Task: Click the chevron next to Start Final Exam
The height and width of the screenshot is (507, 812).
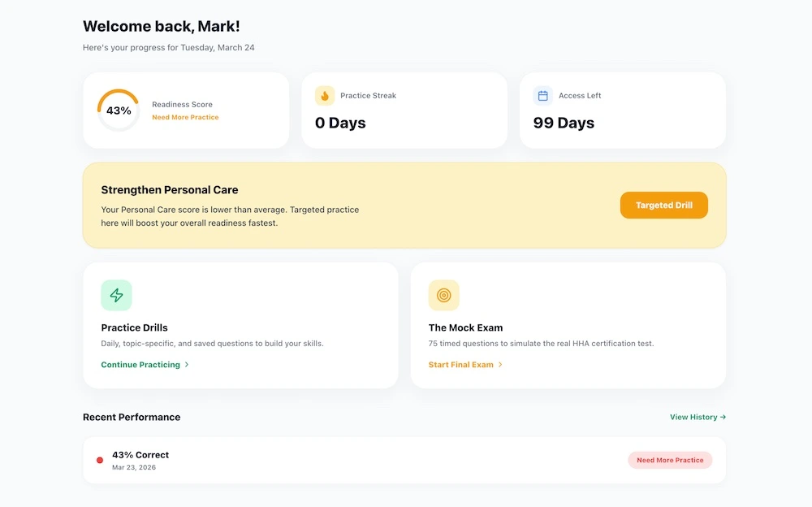Action: point(500,365)
